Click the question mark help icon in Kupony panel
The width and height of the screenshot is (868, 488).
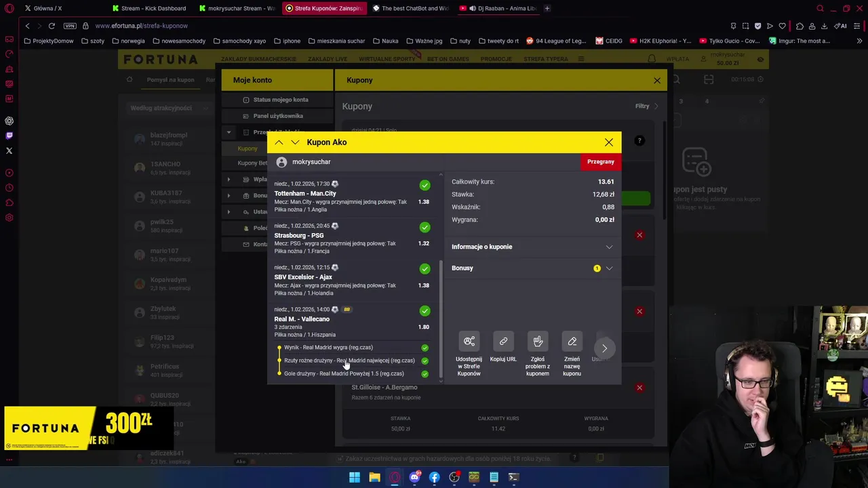coord(639,141)
